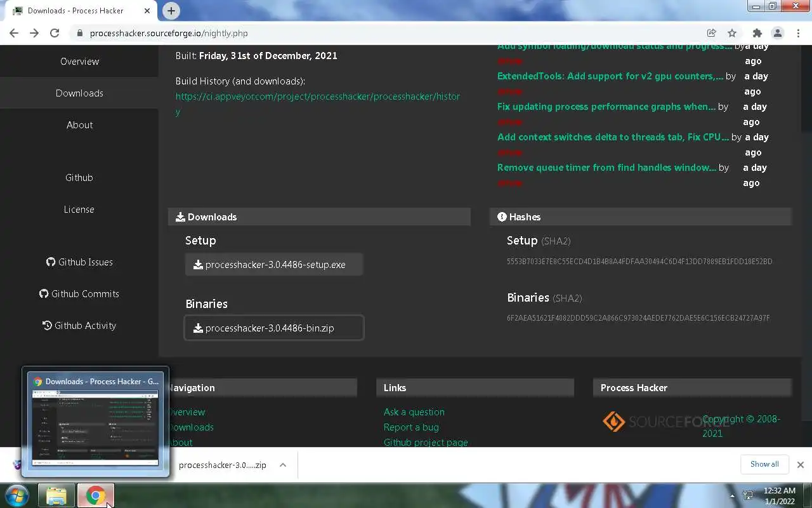This screenshot has width=812, height=508.
Task: Click the Chrome window preview thumbnail
Action: pos(95,422)
